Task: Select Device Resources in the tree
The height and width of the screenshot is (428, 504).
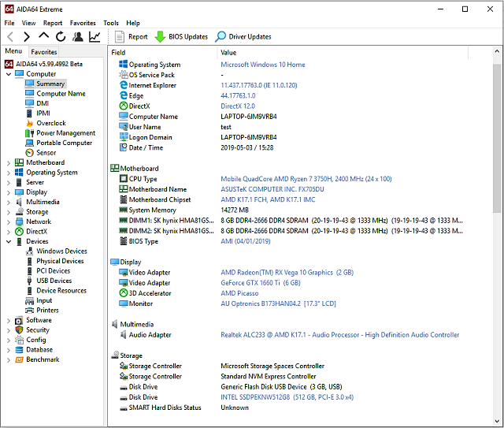Action: [x=61, y=291]
